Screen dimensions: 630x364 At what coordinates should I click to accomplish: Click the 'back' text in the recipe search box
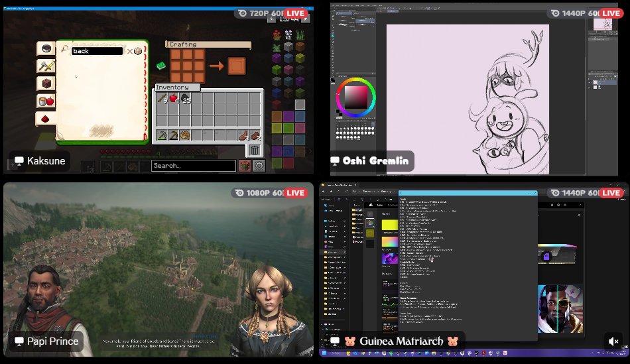point(81,51)
